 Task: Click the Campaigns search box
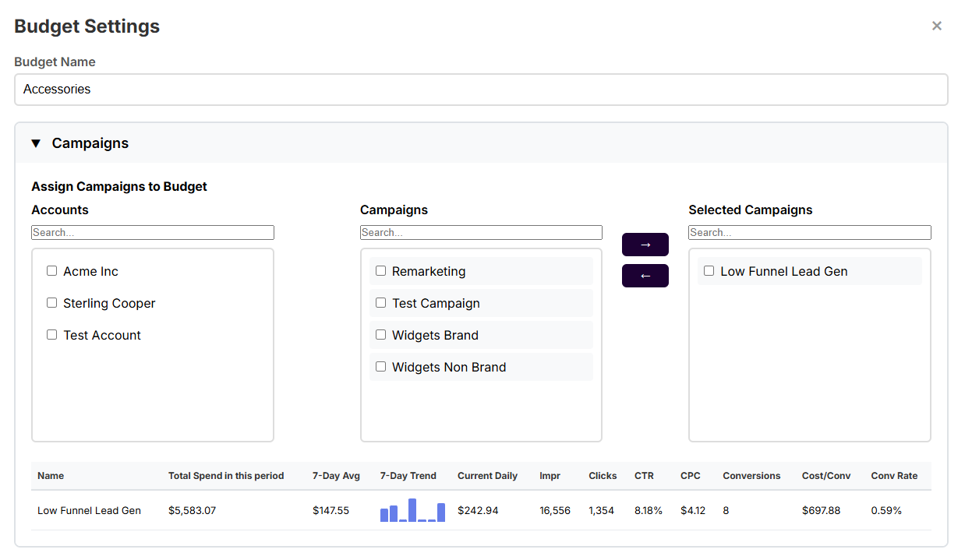tap(481, 232)
